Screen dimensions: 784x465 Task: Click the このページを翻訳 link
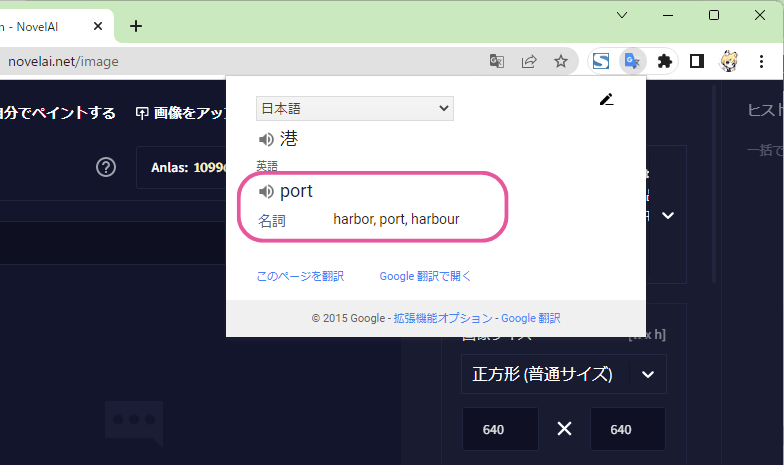(x=300, y=276)
